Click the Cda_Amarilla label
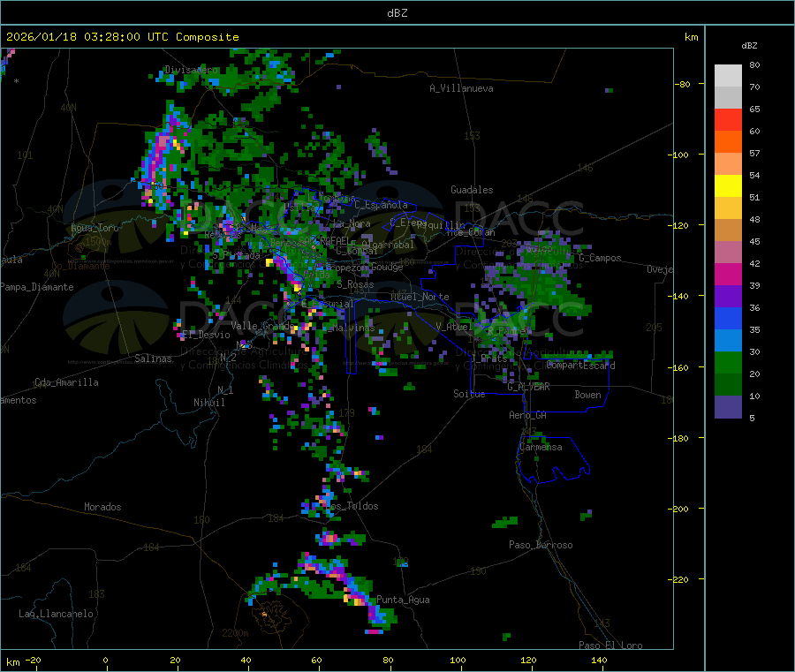This screenshot has height=672, width=795. [66, 382]
